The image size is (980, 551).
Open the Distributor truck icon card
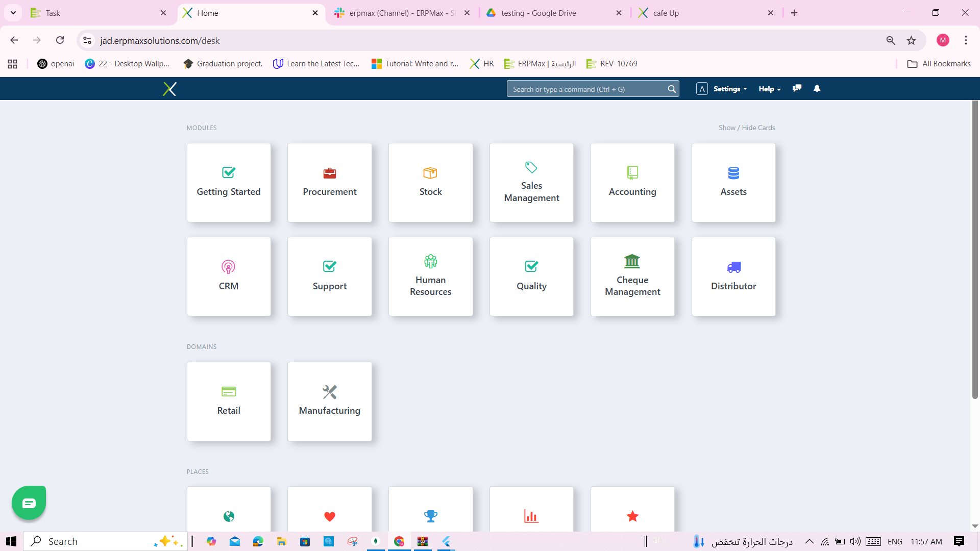coord(733,267)
